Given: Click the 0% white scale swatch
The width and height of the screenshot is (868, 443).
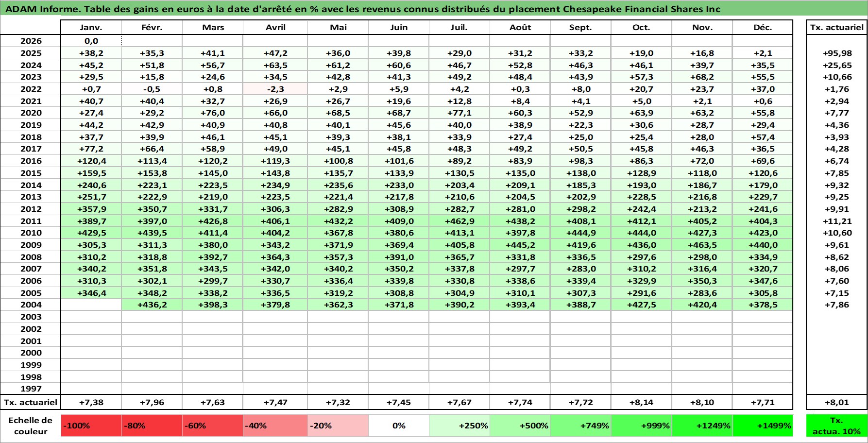Looking at the screenshot, I should 399,426.
